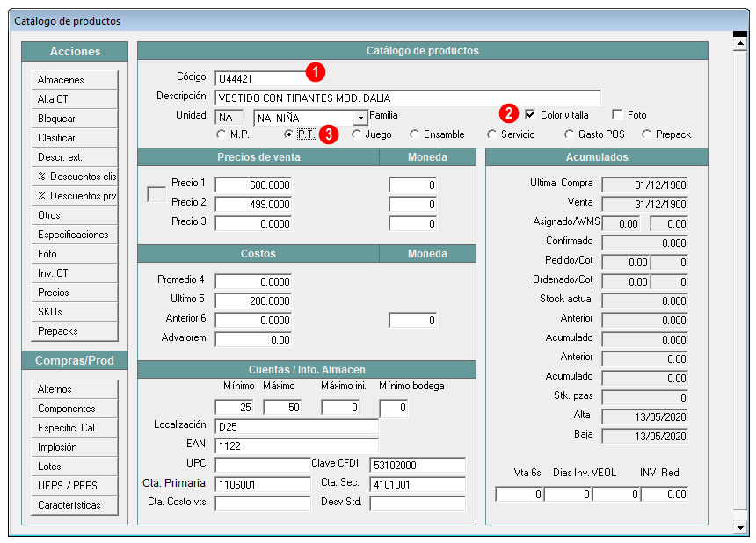
Task: Select the Servicio radio button
Action: (491, 134)
